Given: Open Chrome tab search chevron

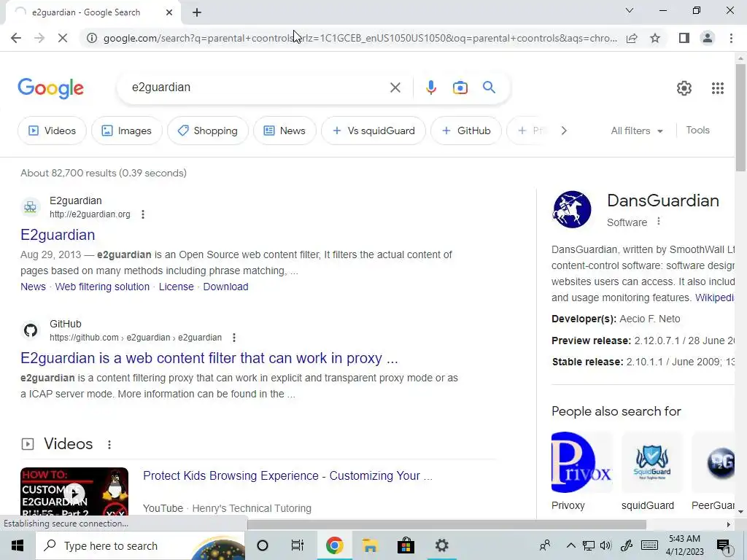Looking at the screenshot, I should tap(630, 10).
